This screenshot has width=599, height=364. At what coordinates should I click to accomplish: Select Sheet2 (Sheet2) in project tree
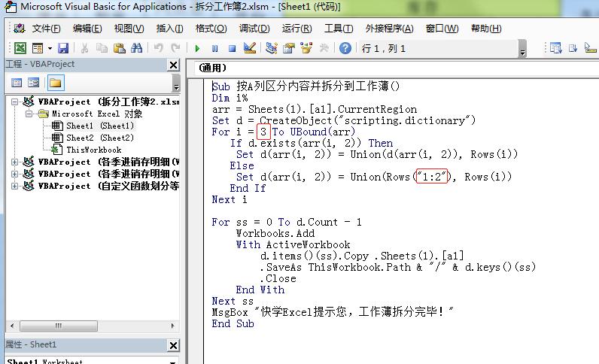click(x=99, y=138)
